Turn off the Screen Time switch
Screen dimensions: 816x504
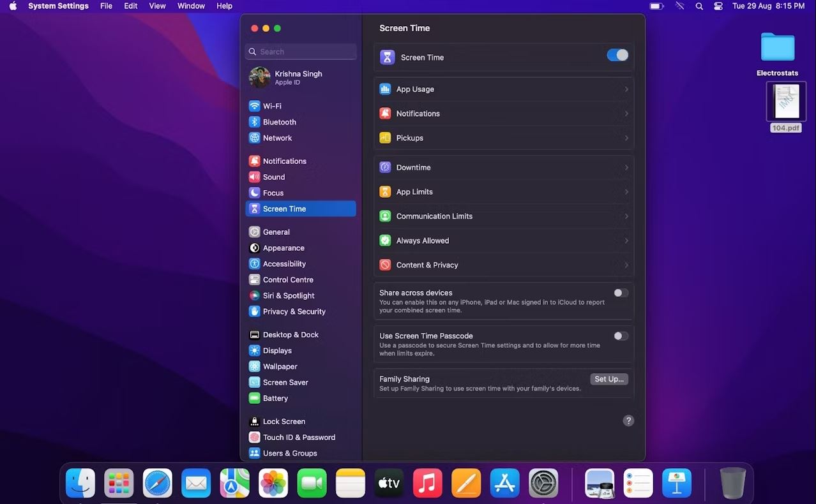click(617, 56)
